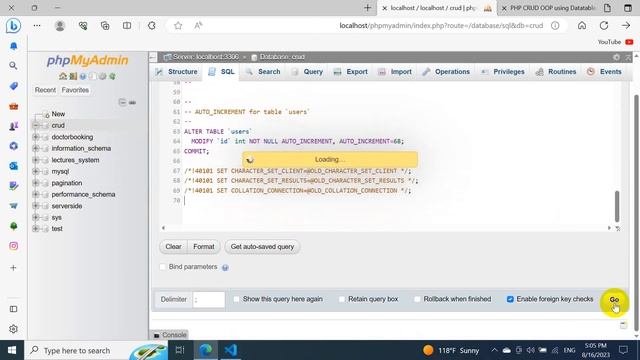Collapse the crud database node

36,125
